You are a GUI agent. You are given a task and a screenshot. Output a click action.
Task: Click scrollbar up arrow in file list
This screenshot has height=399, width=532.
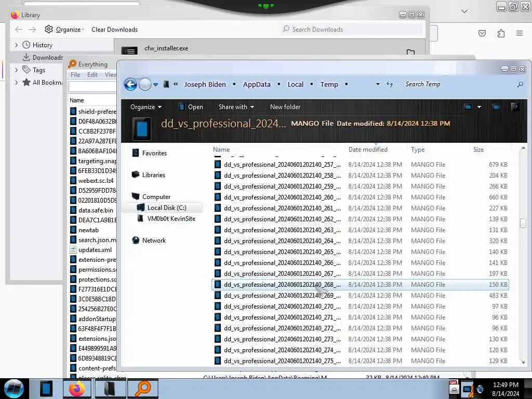tap(523, 148)
